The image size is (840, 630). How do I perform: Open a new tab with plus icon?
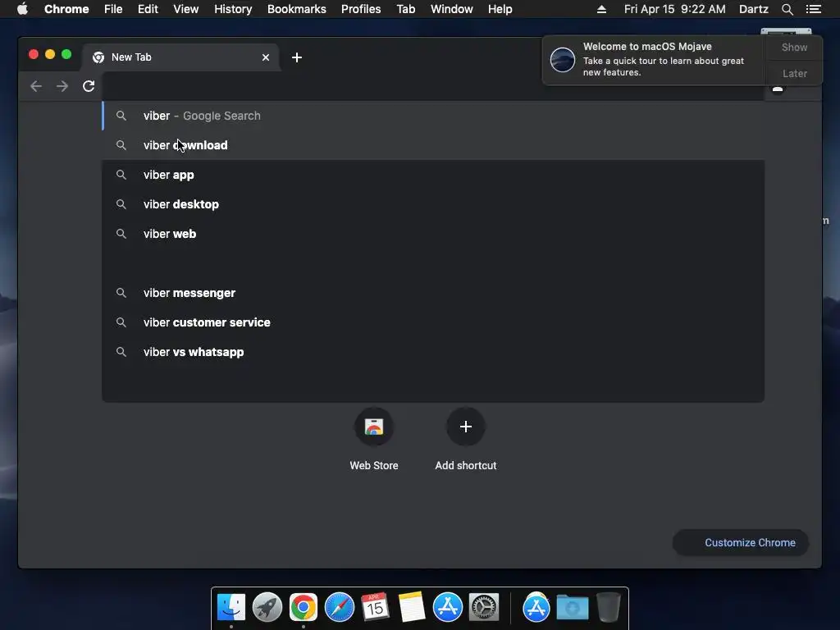[297, 57]
